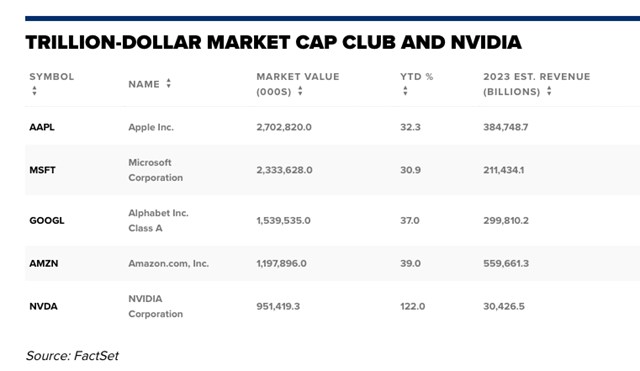Select NVDA market value 951,419.3

278,306
